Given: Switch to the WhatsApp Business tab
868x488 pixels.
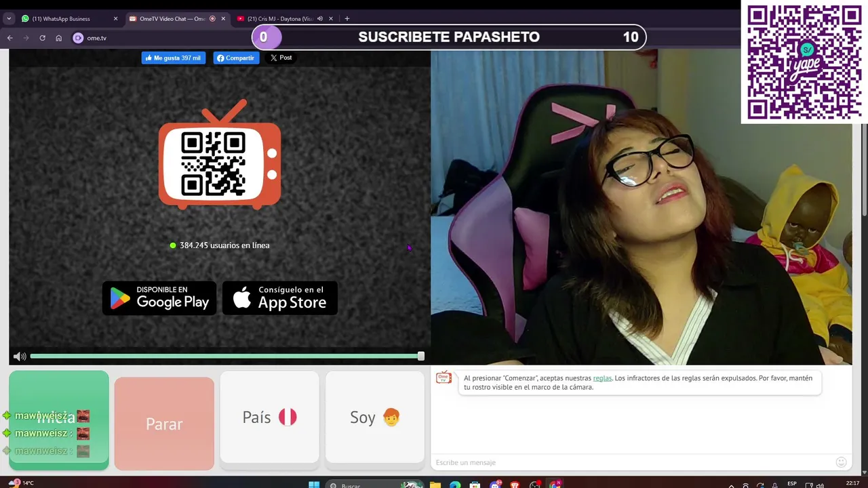Looking at the screenshot, I should [68, 19].
